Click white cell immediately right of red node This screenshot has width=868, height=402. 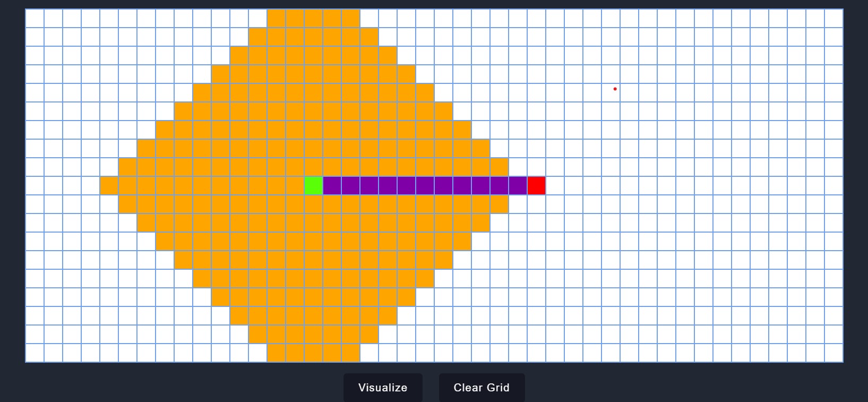point(555,186)
